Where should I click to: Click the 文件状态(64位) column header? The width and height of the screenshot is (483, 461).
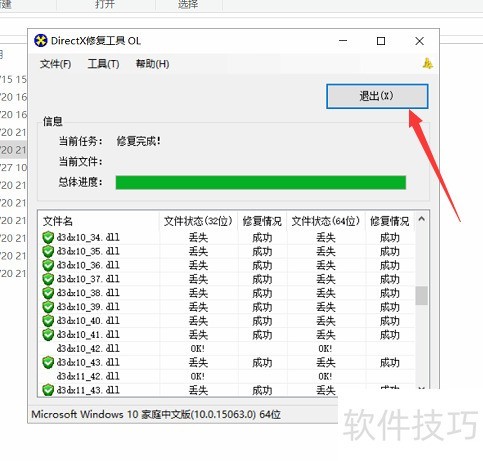326,221
